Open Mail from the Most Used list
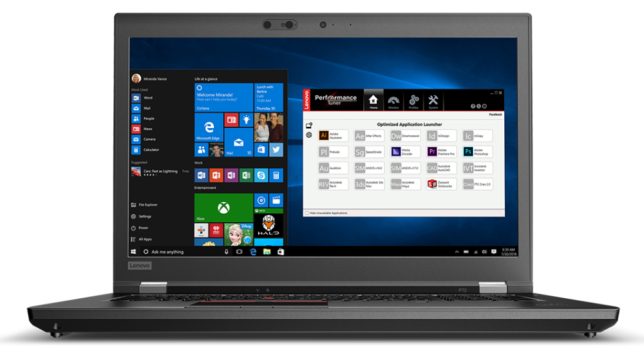The width and height of the screenshot is (644, 362). (142, 108)
